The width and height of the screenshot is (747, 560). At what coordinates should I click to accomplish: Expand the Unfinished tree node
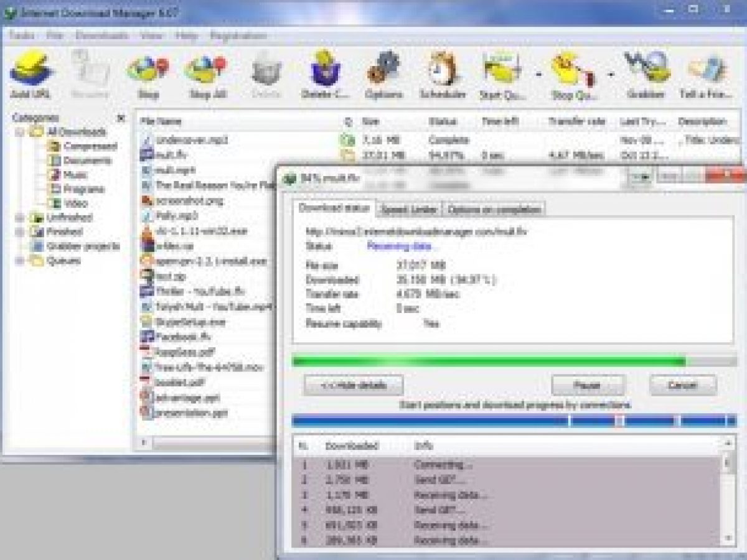(x=19, y=218)
